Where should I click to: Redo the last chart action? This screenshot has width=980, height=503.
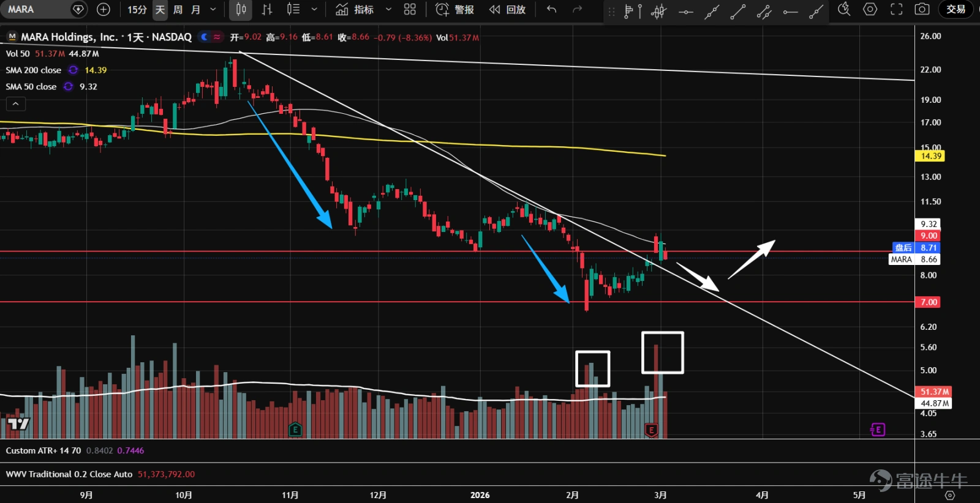point(577,9)
